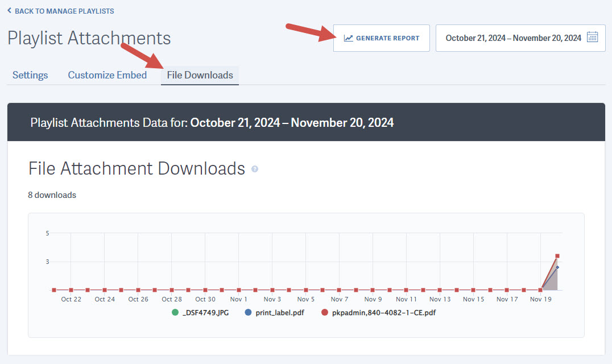Click the help icon beside File Attachment Downloads
The height and width of the screenshot is (364, 612).
click(255, 169)
